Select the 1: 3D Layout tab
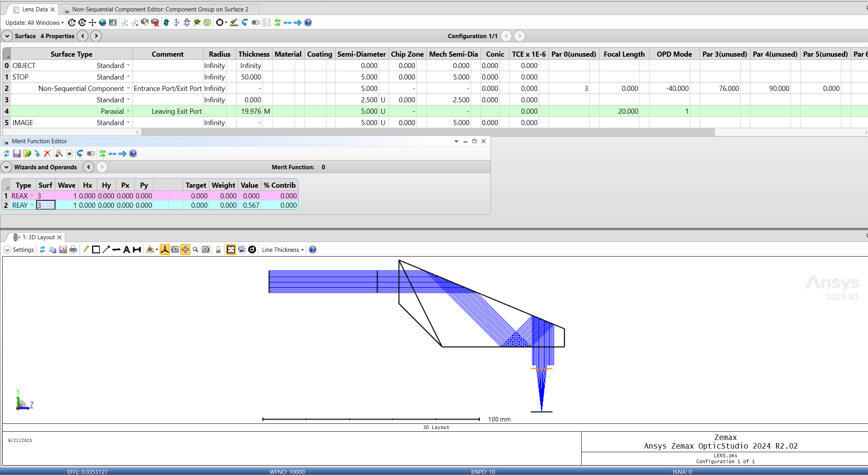The width and height of the screenshot is (868, 475). (x=38, y=237)
